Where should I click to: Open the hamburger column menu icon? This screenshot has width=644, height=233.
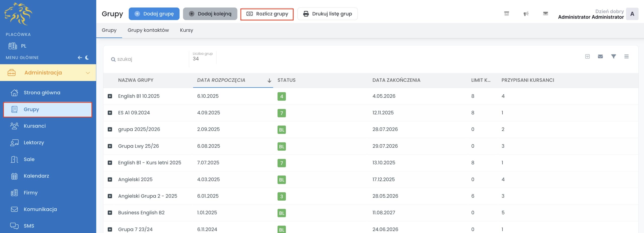coord(626,56)
